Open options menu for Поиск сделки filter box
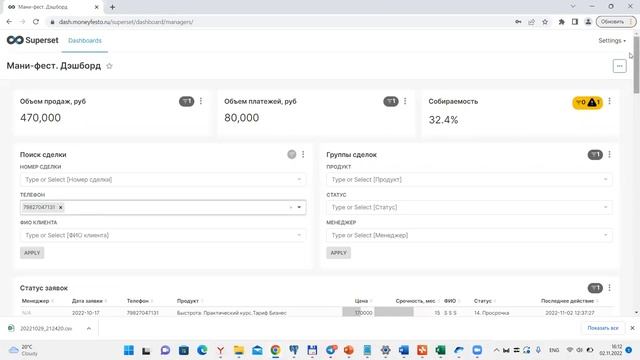The height and width of the screenshot is (360, 640). (x=303, y=154)
